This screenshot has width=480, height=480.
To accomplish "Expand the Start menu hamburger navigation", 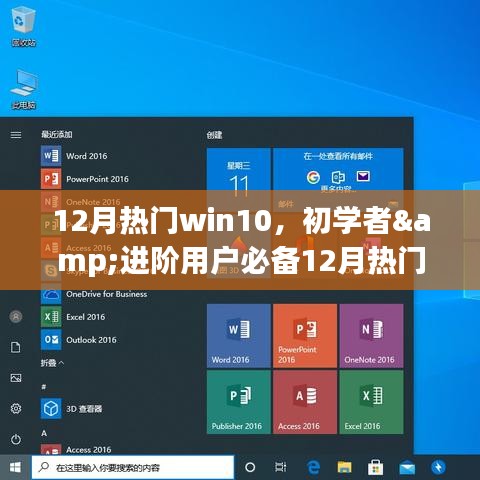I will click(x=16, y=135).
